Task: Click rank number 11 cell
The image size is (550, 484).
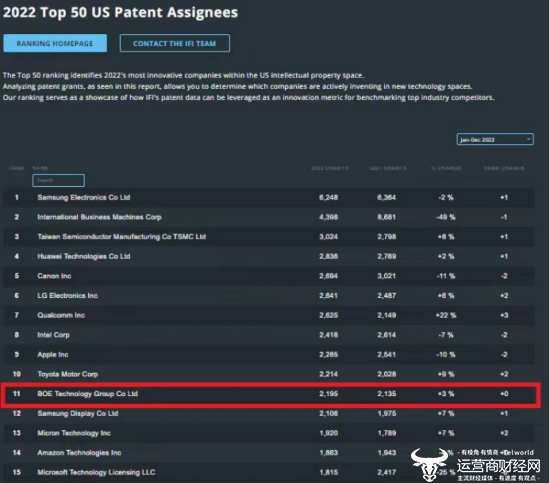Action: [16, 394]
